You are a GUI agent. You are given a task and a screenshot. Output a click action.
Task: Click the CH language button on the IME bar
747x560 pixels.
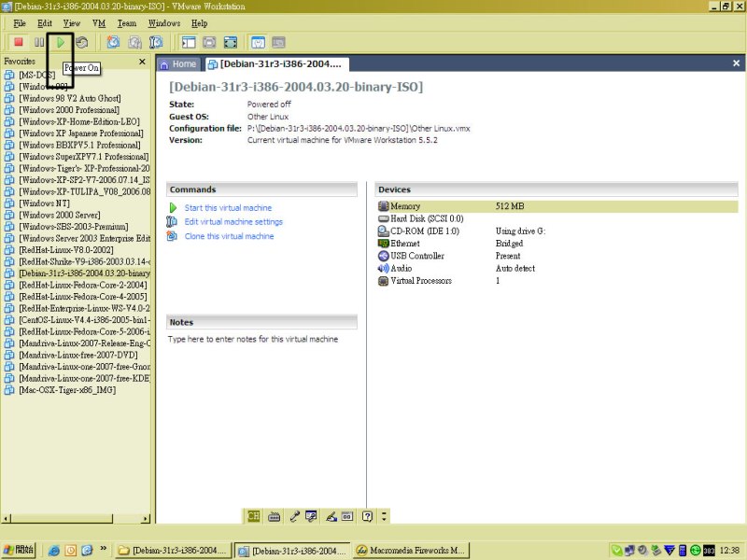click(253, 516)
